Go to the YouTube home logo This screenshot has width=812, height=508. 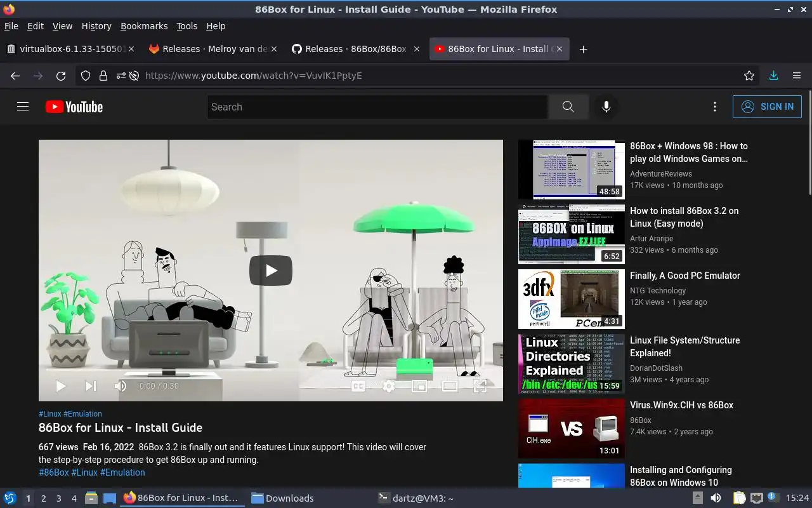coord(74,107)
